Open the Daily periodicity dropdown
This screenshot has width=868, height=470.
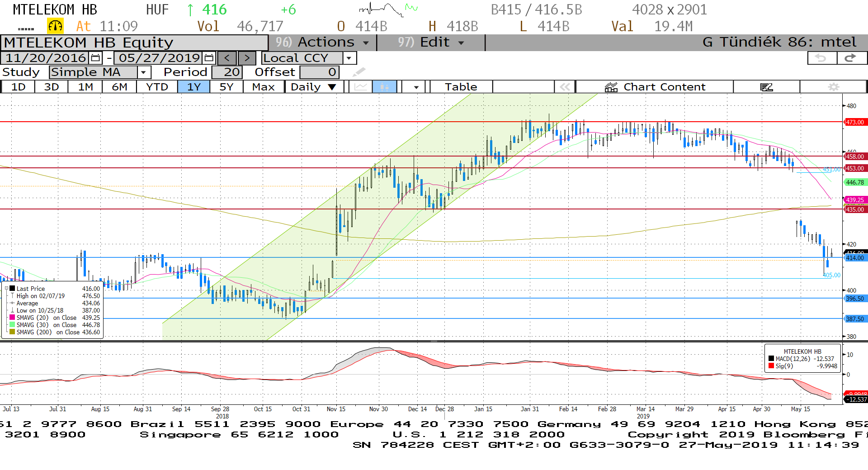pyautogui.click(x=314, y=87)
